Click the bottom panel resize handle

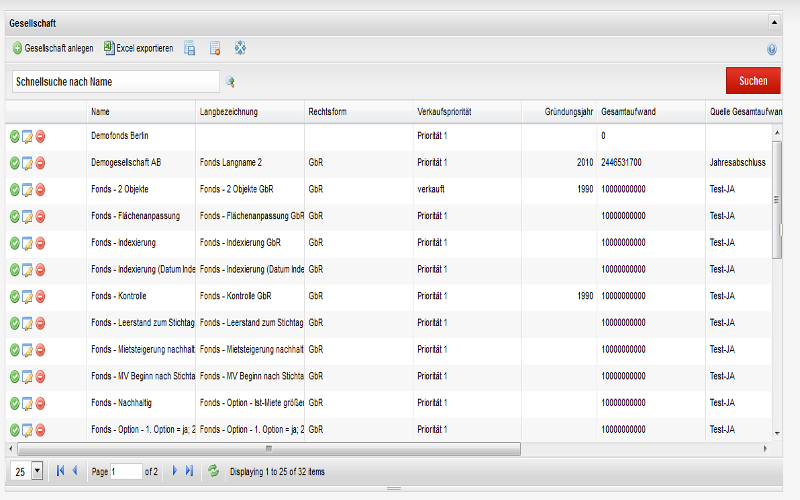393,488
